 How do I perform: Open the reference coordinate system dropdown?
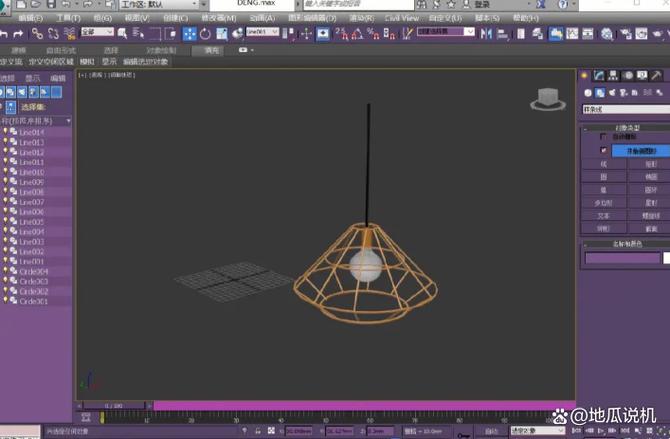coord(262,32)
